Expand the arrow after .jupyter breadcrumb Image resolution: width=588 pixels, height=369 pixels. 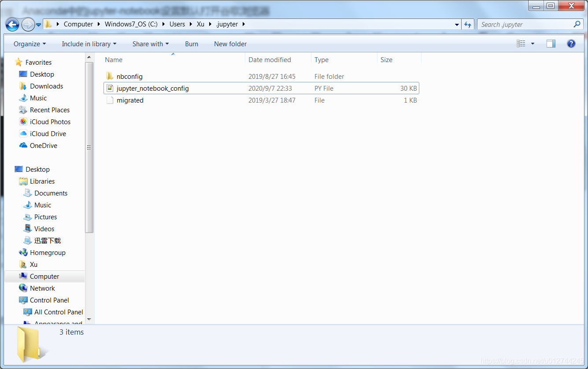click(x=244, y=24)
